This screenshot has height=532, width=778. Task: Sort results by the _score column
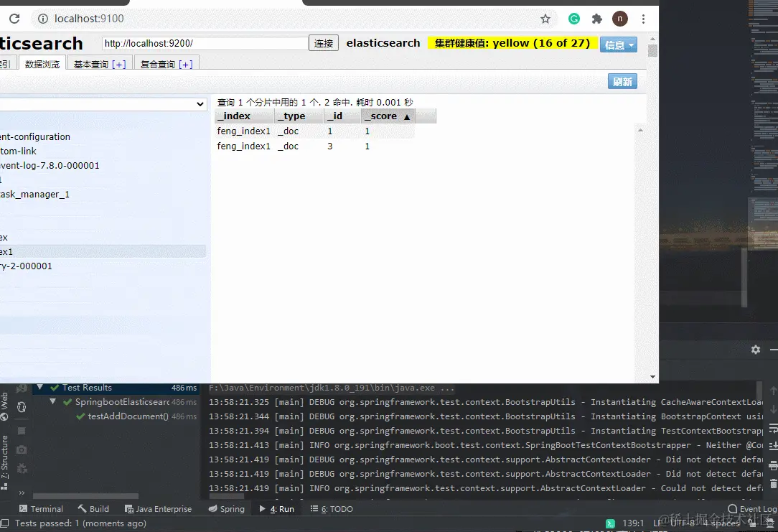388,116
